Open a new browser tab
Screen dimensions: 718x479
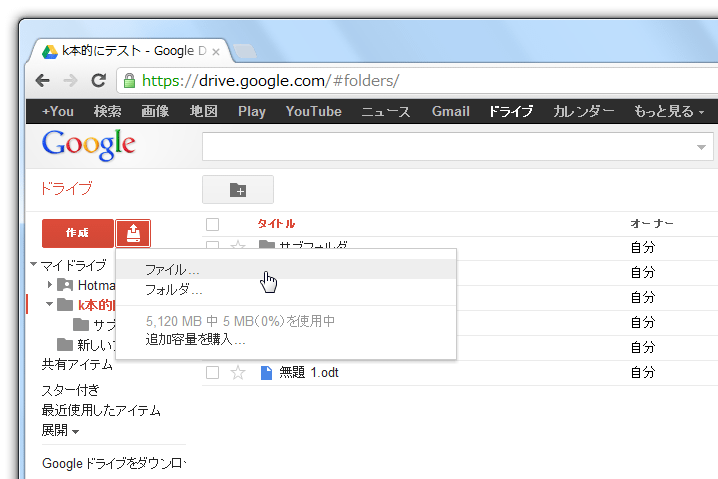(245, 51)
